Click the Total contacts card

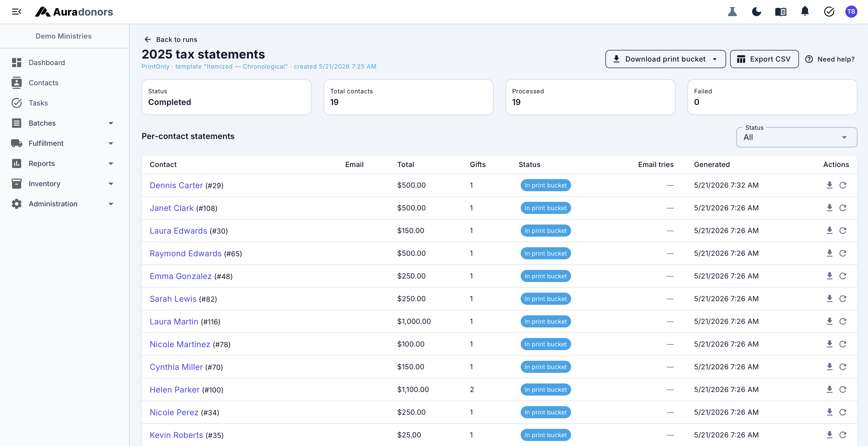[408, 97]
